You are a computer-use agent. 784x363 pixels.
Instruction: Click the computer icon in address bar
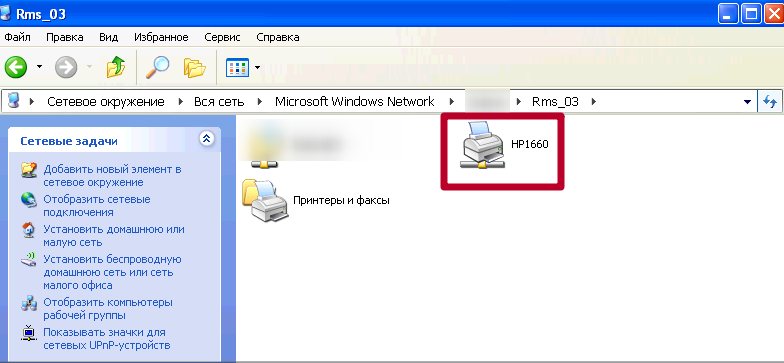pos(14,101)
